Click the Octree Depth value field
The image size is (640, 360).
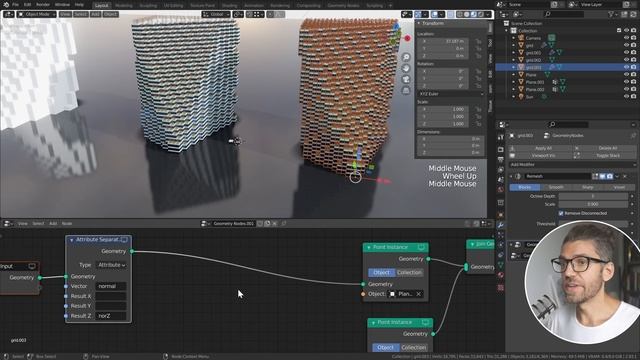593,196
